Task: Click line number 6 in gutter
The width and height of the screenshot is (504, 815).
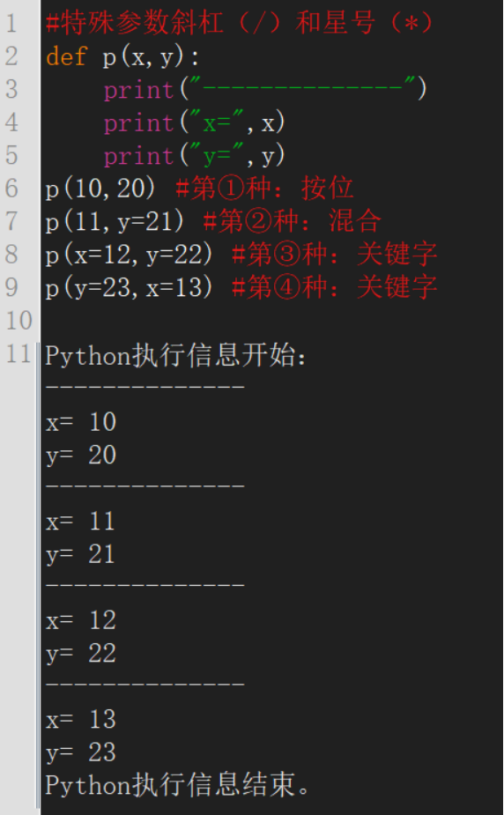Action: 11,189
